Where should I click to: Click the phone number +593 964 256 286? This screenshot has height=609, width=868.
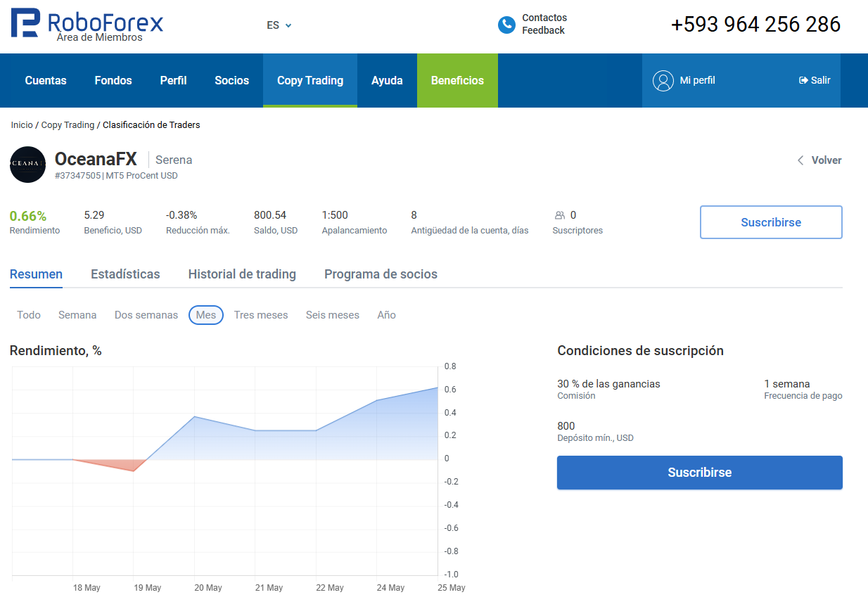pos(756,25)
